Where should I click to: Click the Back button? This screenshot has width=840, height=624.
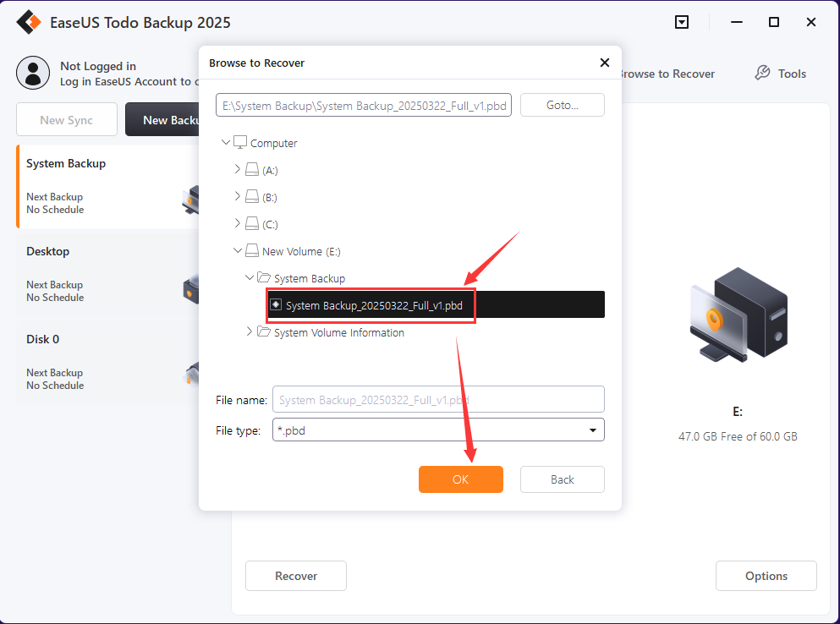tap(562, 479)
